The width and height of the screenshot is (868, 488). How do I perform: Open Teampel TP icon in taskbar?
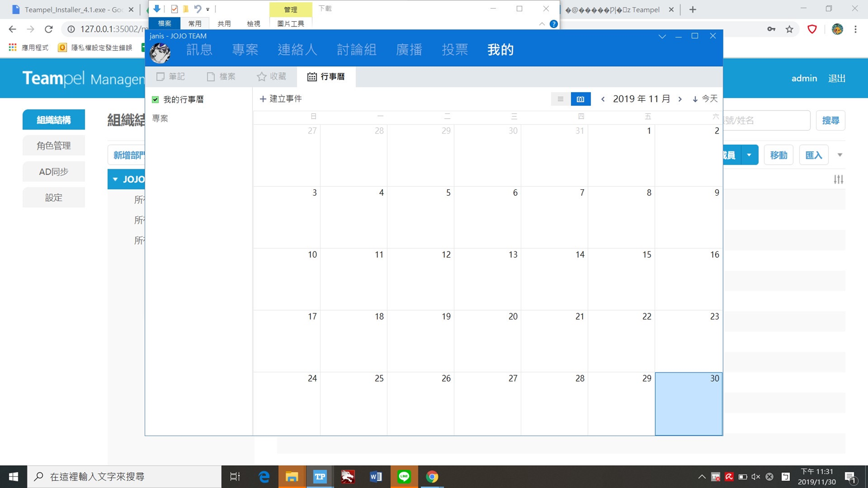[320, 477]
